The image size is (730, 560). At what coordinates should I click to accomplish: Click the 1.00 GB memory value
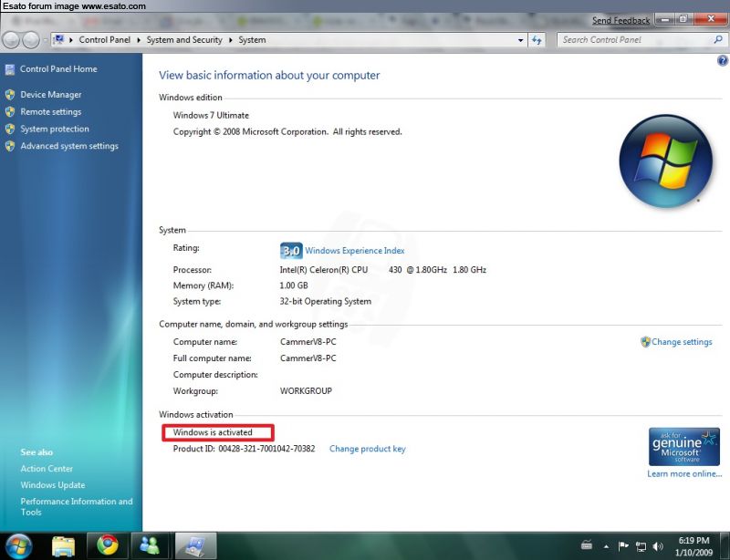click(294, 285)
